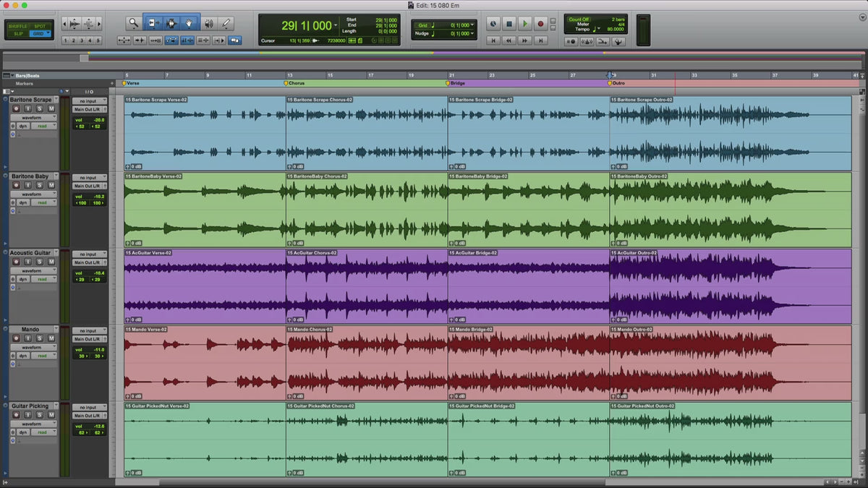
Task: Switch to Shuffle edit mode
Action: (x=18, y=26)
